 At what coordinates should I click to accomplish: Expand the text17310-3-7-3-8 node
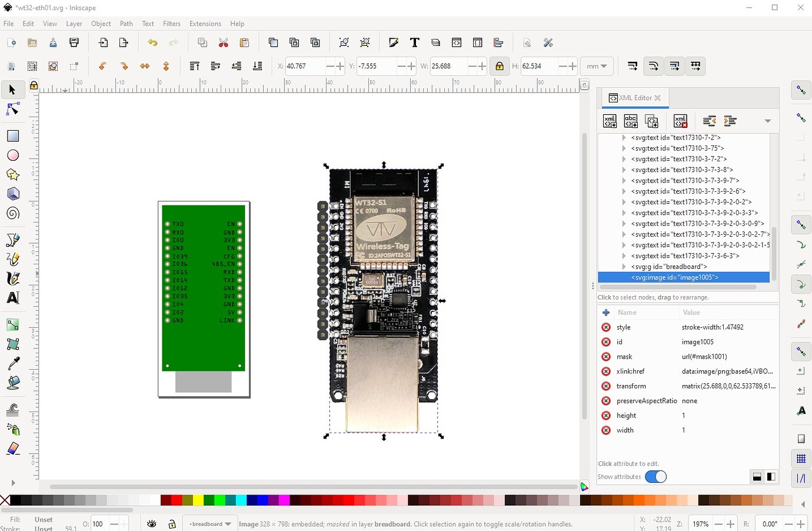click(624, 170)
